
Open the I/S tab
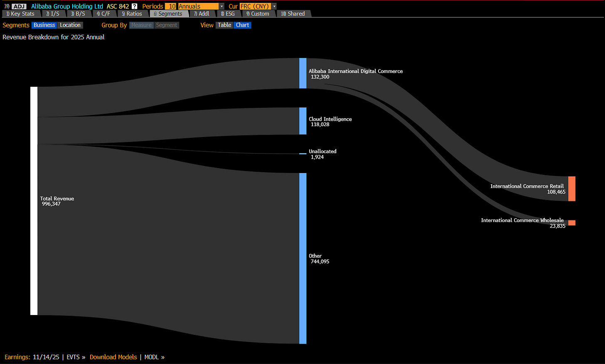tap(53, 14)
